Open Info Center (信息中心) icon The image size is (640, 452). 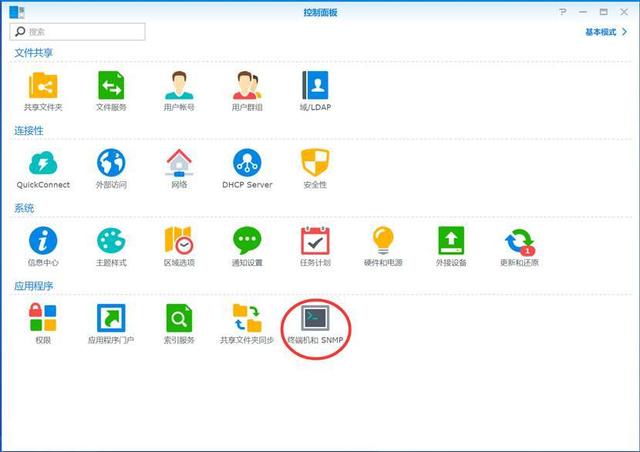(43, 240)
